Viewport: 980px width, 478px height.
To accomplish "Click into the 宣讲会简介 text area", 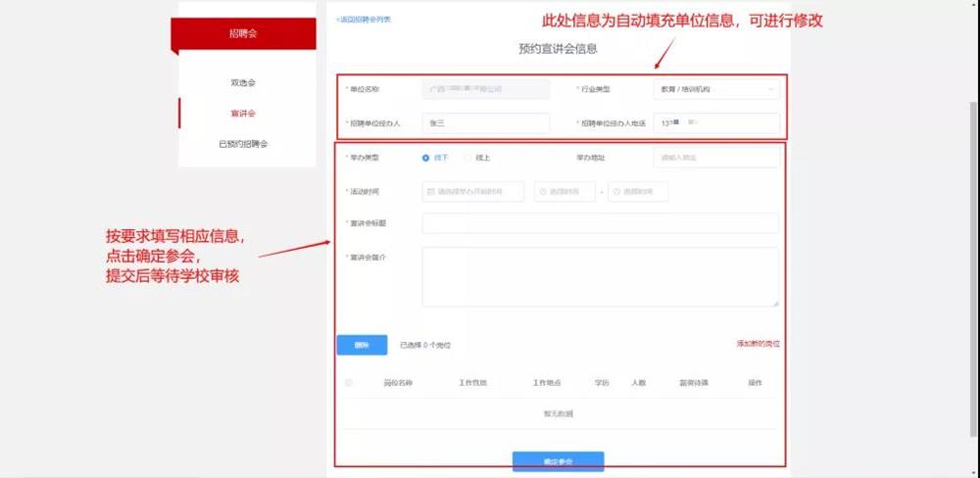I will tap(600, 276).
